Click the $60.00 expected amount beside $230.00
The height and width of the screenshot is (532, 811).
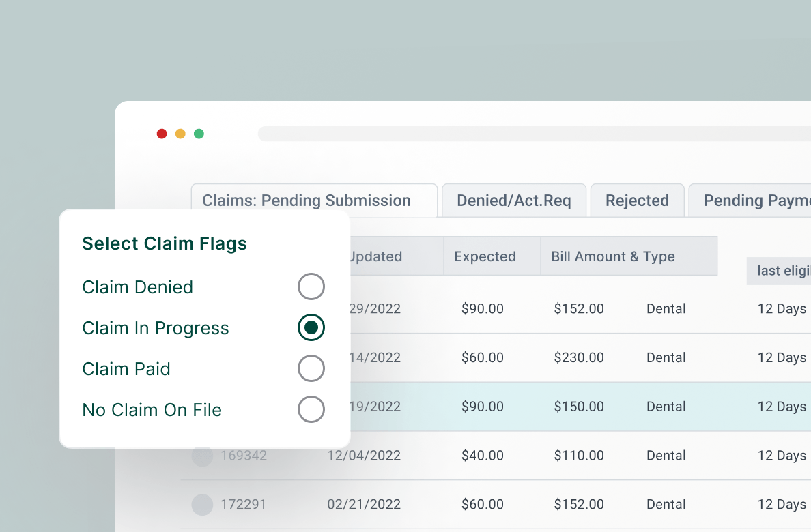(483, 358)
